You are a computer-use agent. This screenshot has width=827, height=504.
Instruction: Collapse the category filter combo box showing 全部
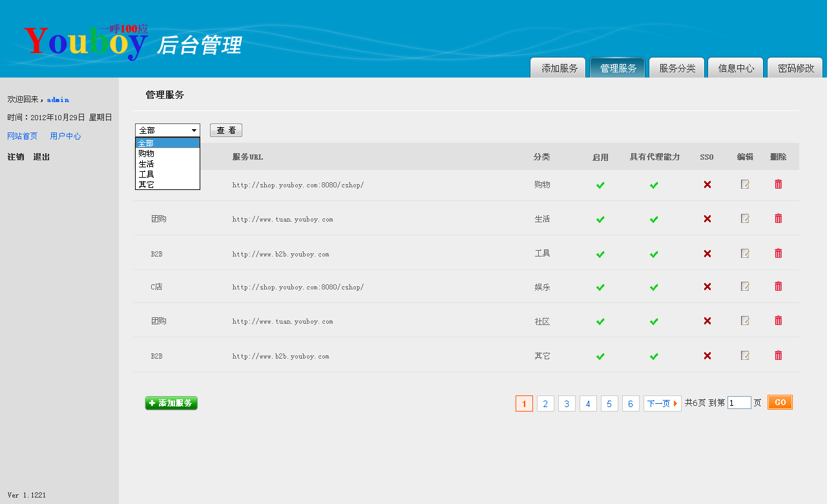(x=167, y=130)
